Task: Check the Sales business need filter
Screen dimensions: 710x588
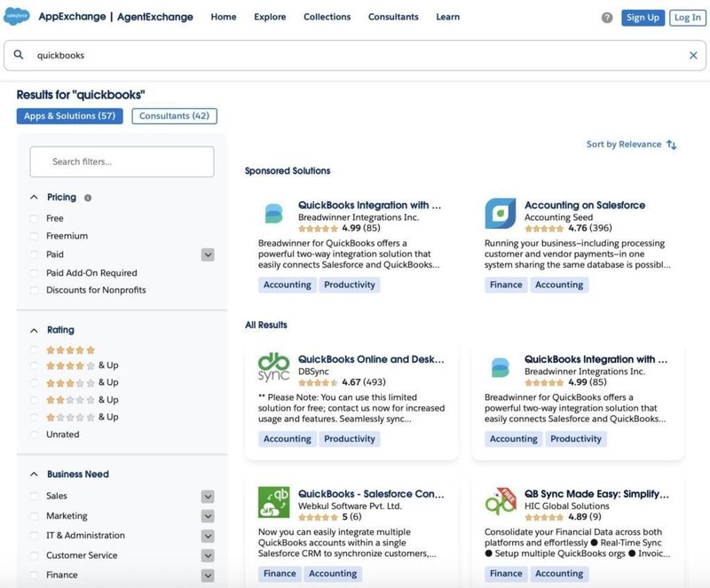Action: 34,496
